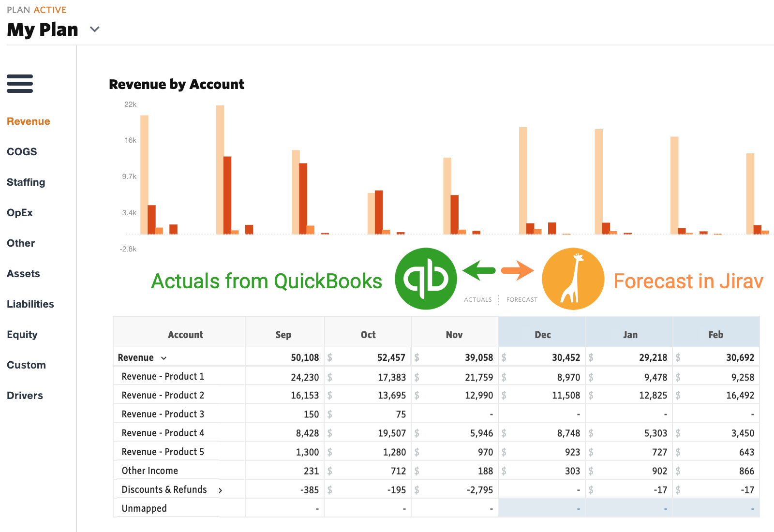This screenshot has height=532, width=774.
Task: Select the Revenue - Product 4 row
Action: pyautogui.click(x=163, y=433)
